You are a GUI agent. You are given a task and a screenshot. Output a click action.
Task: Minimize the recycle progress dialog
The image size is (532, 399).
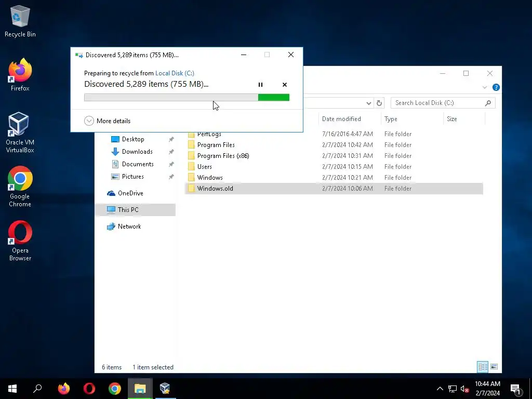tap(244, 55)
